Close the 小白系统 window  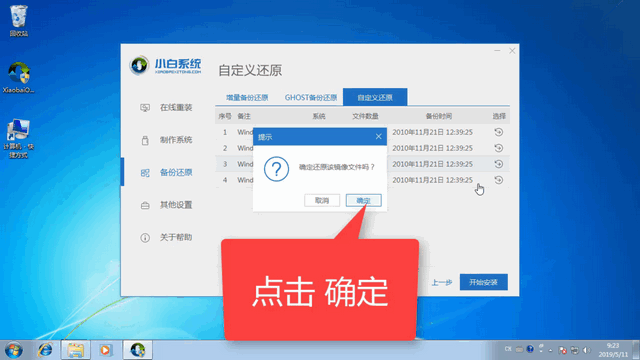coord(512,51)
